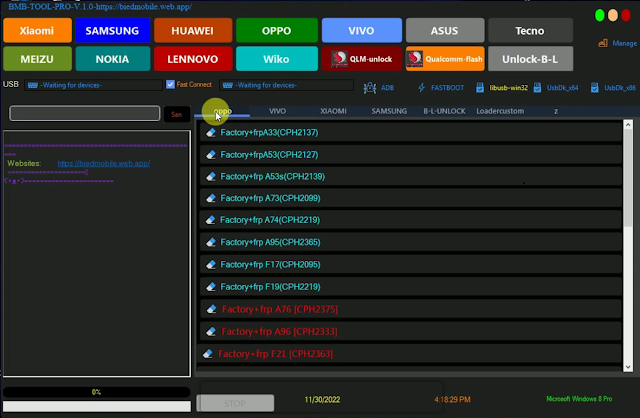Switch to the SAMSUNG tab
This screenshot has width=640, height=418.
389,111
